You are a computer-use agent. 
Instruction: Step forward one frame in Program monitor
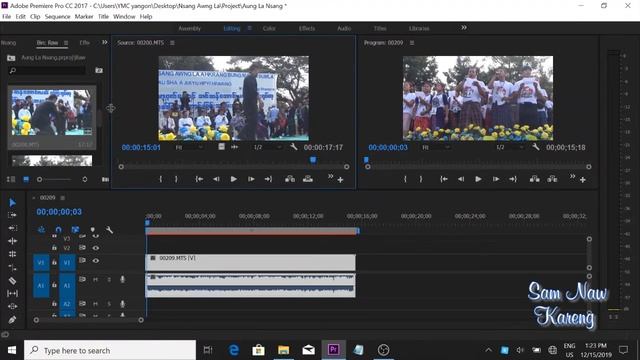(496, 179)
